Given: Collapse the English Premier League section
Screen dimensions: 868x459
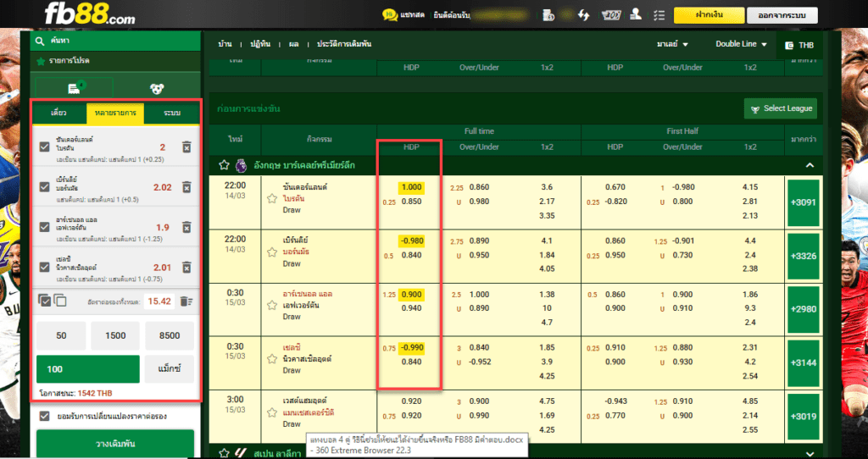Looking at the screenshot, I should click(x=810, y=165).
